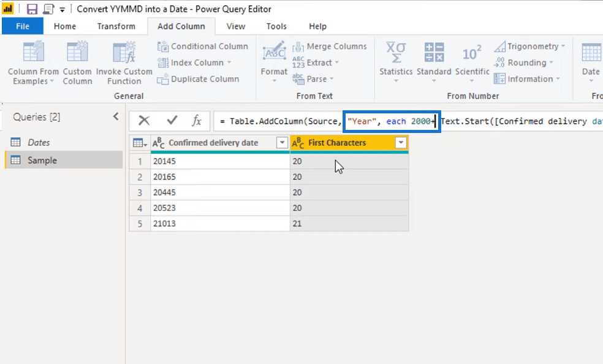Open the Scientific operations menu
Screen dimensions: 603x364
pos(472,61)
